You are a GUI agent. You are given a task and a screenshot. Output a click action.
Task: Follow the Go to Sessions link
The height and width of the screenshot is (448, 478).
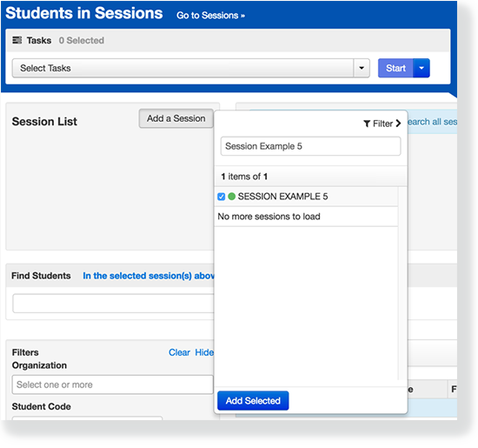210,16
